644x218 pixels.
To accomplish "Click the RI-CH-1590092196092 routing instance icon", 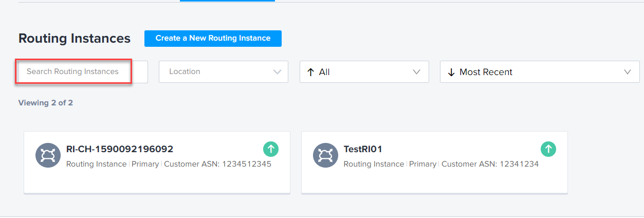I will tap(48, 155).
